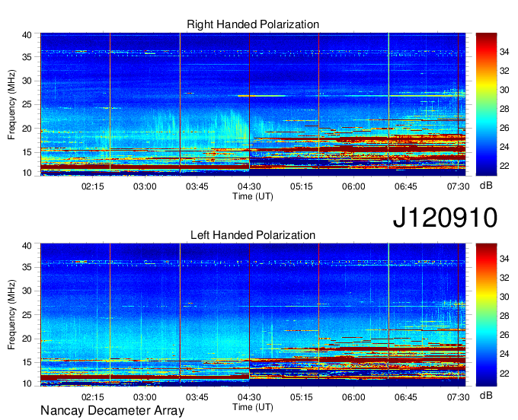Click the 07:30 time tick under Right Handed plot

(459, 186)
